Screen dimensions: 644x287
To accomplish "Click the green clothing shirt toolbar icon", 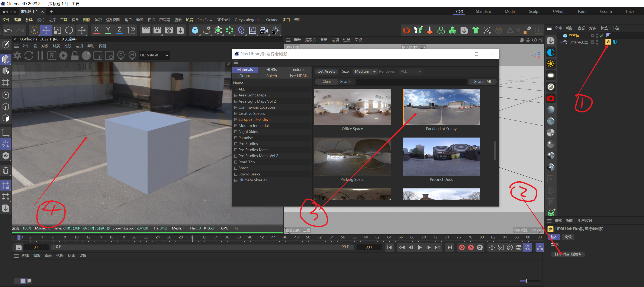I will point(476,30).
